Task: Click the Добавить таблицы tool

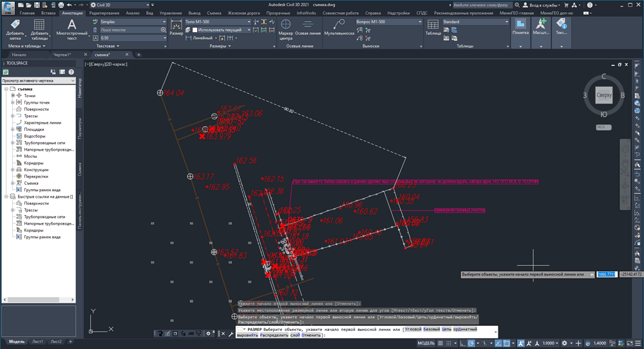Action: (x=39, y=30)
